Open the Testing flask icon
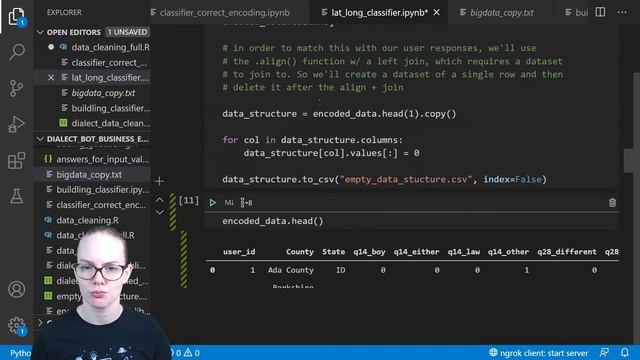The image size is (640, 360). (x=16, y=196)
